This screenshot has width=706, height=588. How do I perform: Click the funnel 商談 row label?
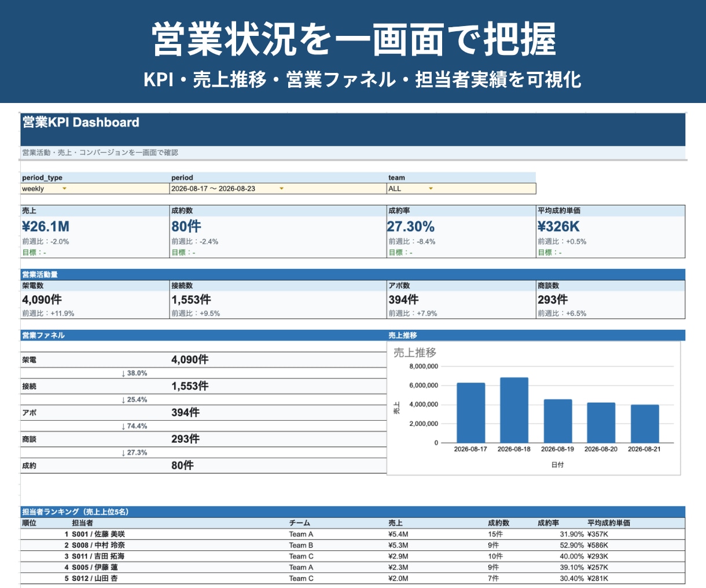[29, 439]
